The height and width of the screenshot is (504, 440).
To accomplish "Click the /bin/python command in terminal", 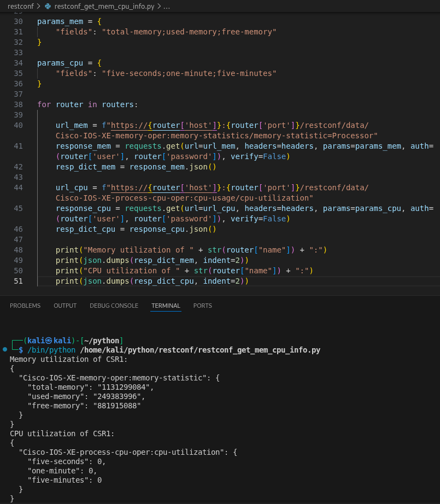I will (51, 350).
